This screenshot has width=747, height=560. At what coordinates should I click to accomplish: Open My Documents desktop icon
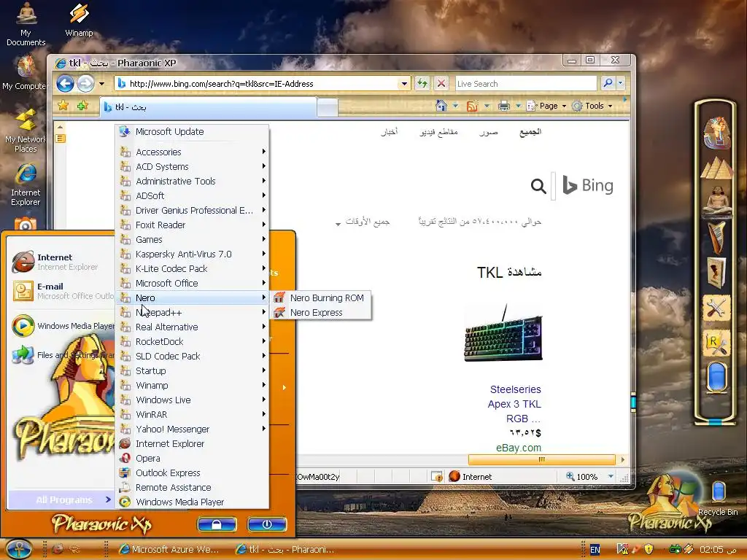tap(26, 24)
